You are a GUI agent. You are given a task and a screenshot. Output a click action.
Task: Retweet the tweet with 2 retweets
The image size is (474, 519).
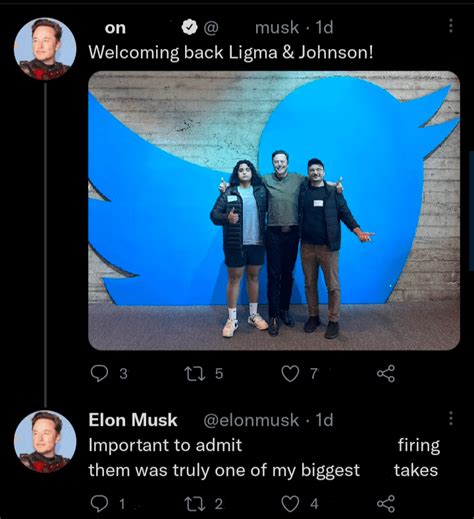(195, 504)
